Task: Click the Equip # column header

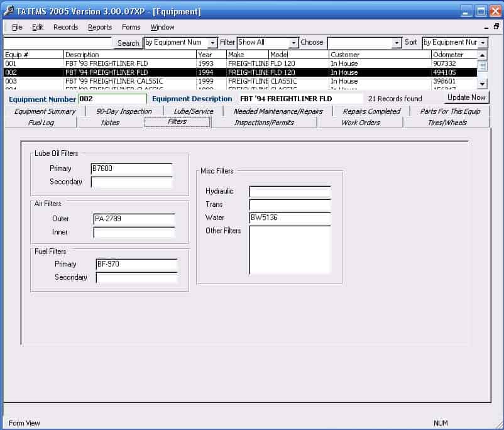Action: (x=33, y=55)
